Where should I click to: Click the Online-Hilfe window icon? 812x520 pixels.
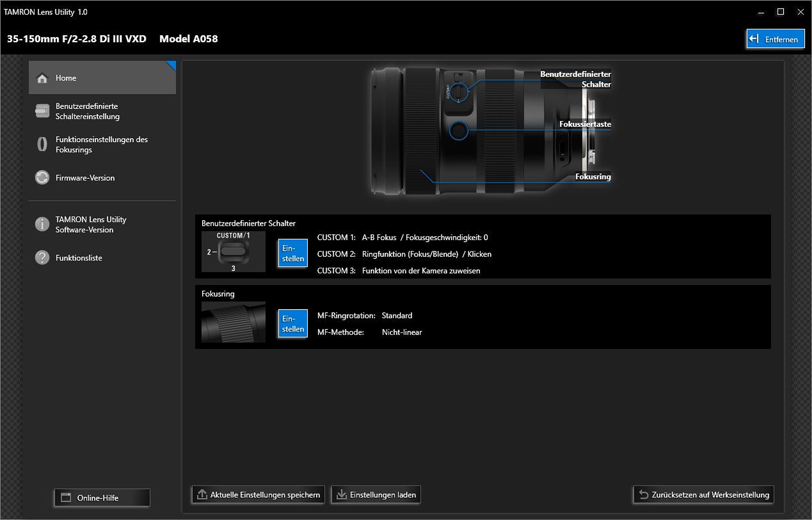tap(66, 498)
